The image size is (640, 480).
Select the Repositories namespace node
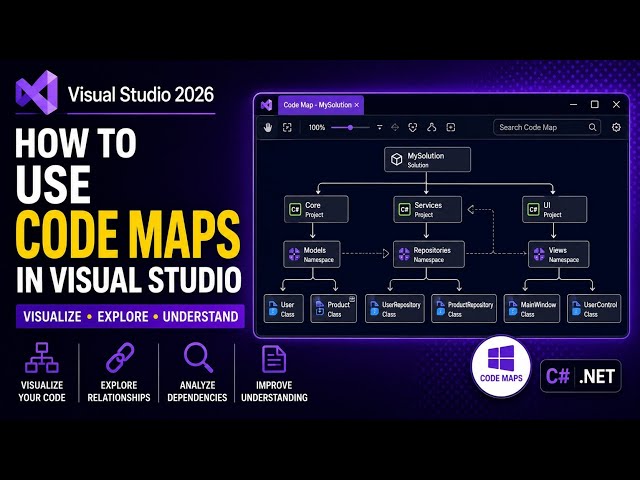[429, 254]
